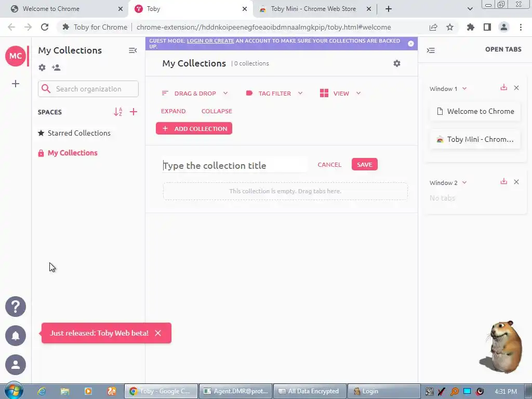Add a new organization with plus icon

15,84
